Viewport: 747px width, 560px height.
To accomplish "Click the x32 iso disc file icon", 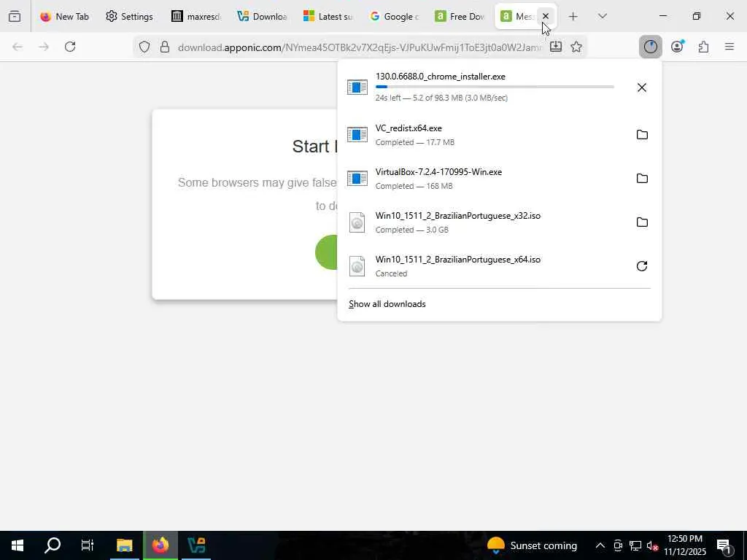I will pos(357,222).
